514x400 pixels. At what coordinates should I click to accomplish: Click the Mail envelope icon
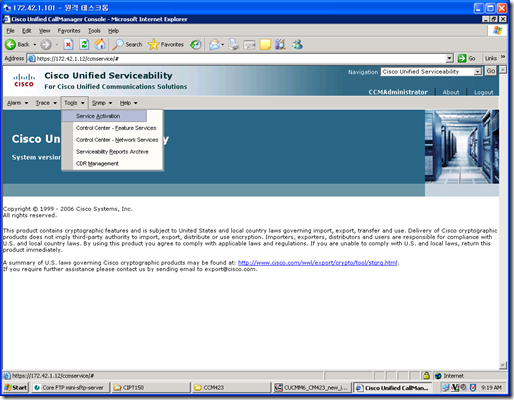tap(214, 44)
